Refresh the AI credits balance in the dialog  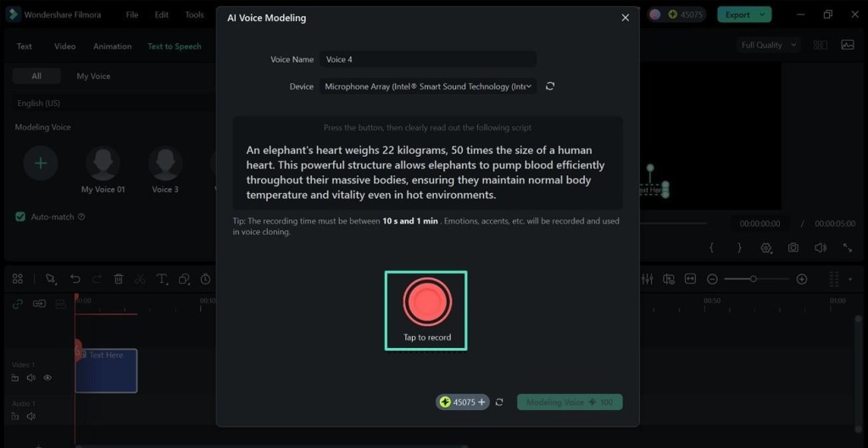pos(499,402)
